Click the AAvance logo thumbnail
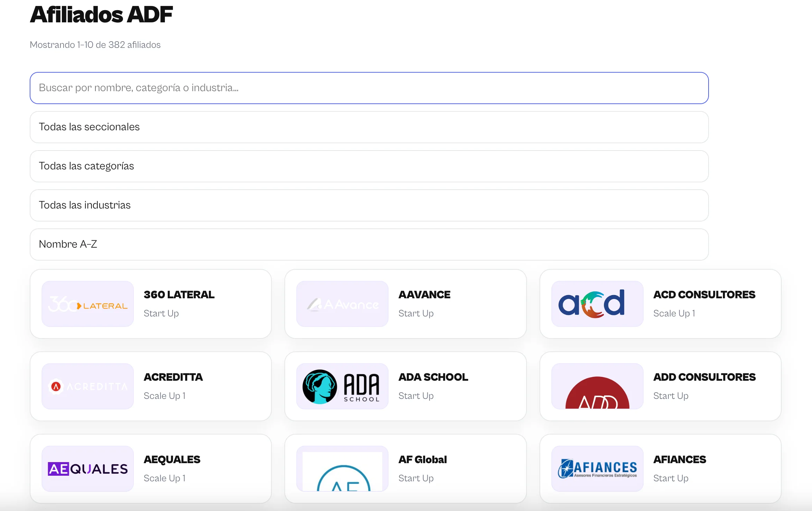Screen dimensions: 812x511 [x=342, y=304]
